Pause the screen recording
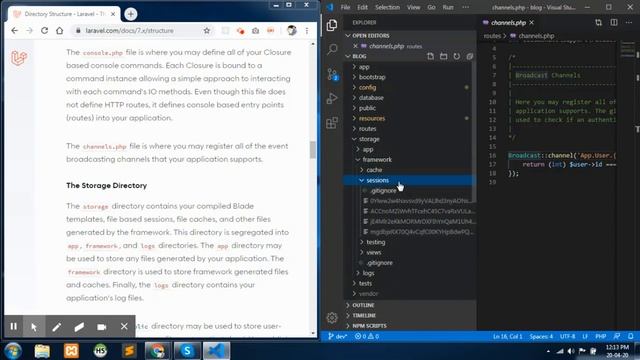The image size is (640, 360). [x=13, y=327]
